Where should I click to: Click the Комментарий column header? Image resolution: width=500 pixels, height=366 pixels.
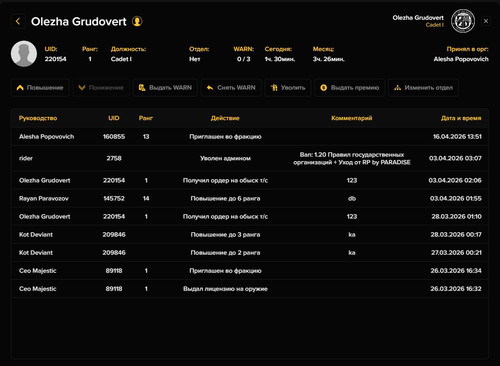[352, 118]
